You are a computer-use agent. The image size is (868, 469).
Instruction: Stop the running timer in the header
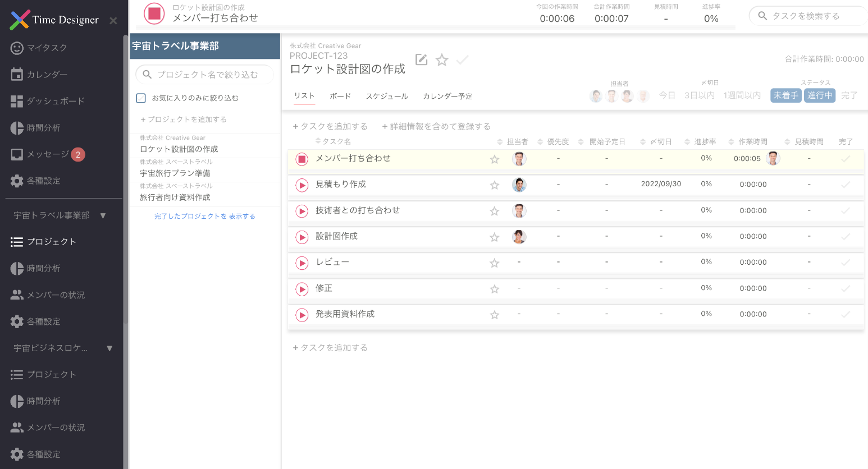[154, 13]
